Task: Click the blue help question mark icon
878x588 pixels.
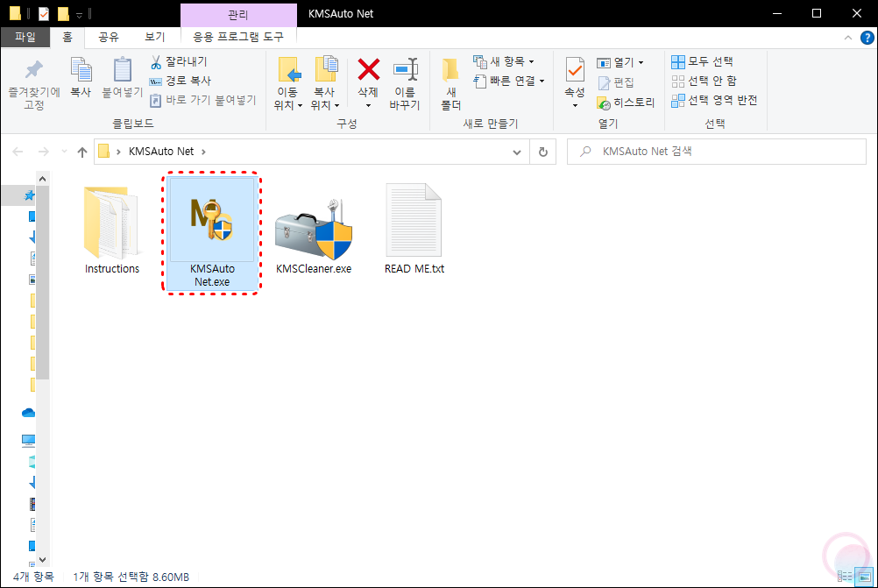Action: [x=867, y=38]
